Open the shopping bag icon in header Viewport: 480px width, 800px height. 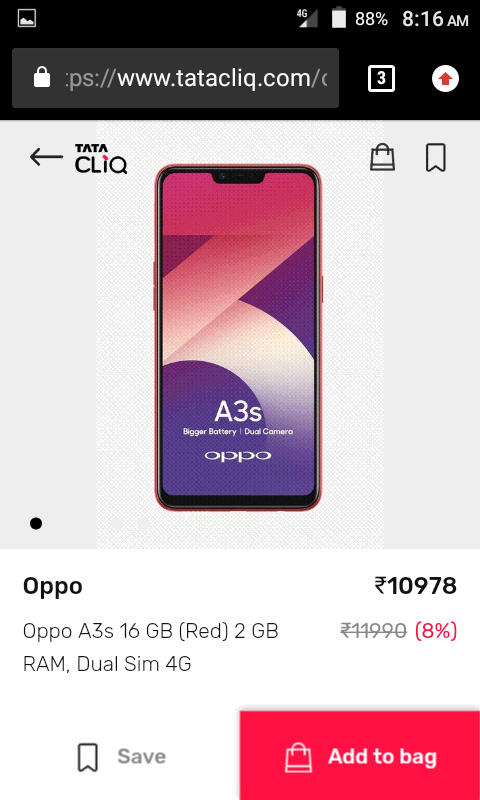[x=382, y=157]
